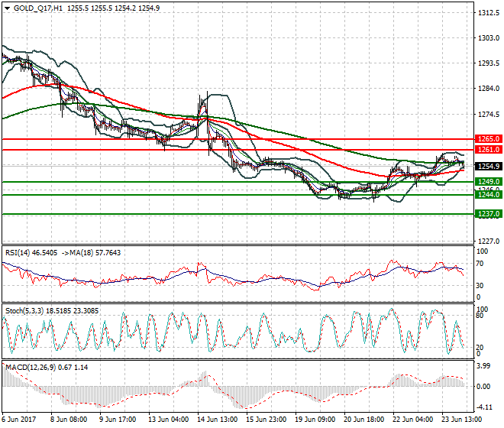Click the 6 Jun 2017 date label
The width and height of the screenshot is (504, 428).
pyautogui.click(x=22, y=421)
